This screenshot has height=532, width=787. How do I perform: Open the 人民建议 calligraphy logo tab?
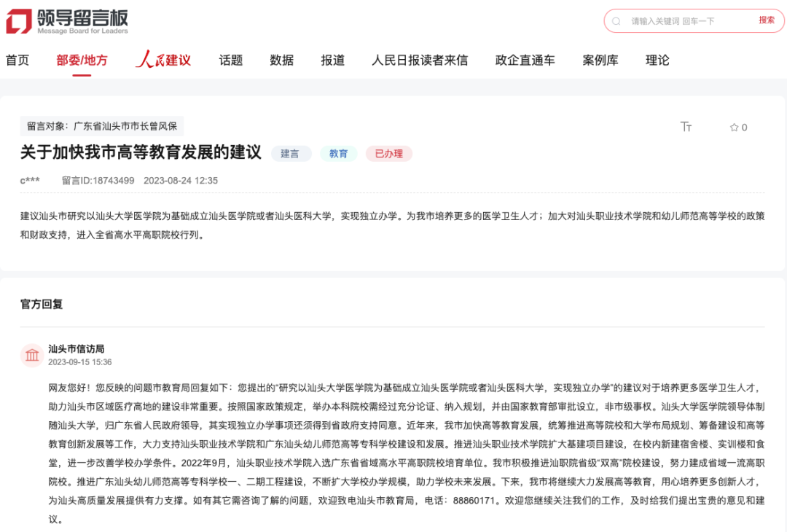click(163, 60)
